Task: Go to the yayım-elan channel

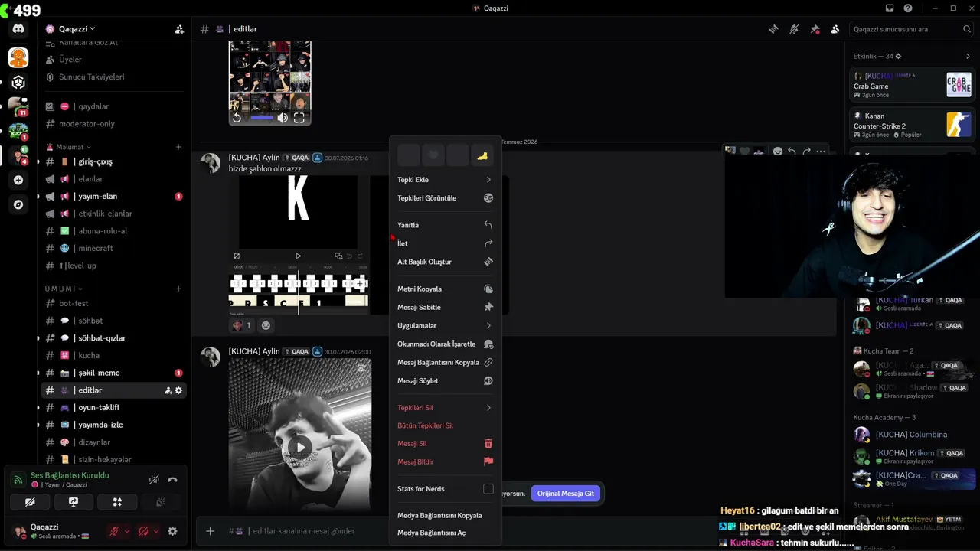Action: point(113,196)
